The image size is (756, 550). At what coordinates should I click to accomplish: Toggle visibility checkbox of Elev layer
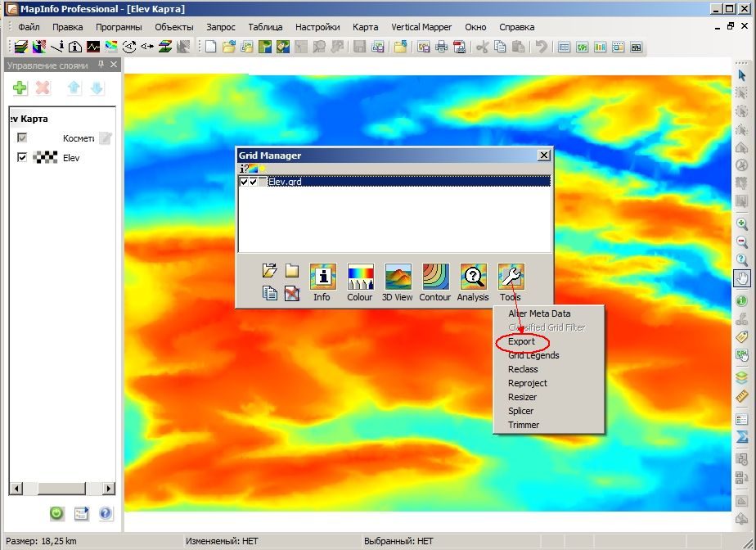pos(22,157)
